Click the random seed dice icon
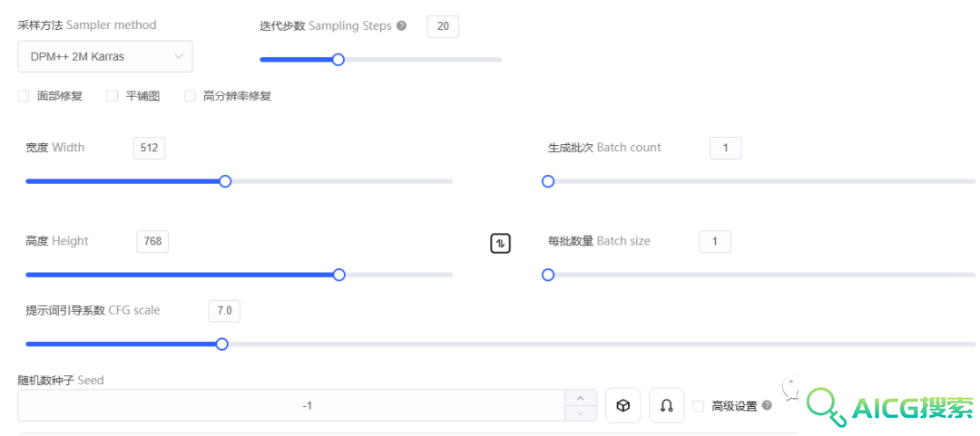Viewport: 980px width, 436px height. [x=623, y=405]
